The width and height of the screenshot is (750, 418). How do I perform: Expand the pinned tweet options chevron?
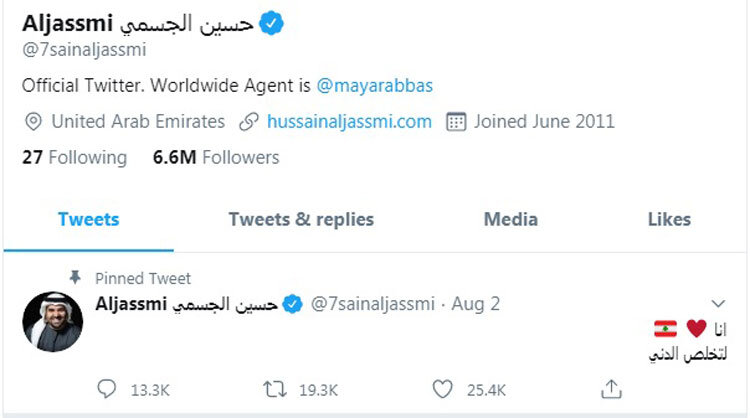(x=717, y=302)
